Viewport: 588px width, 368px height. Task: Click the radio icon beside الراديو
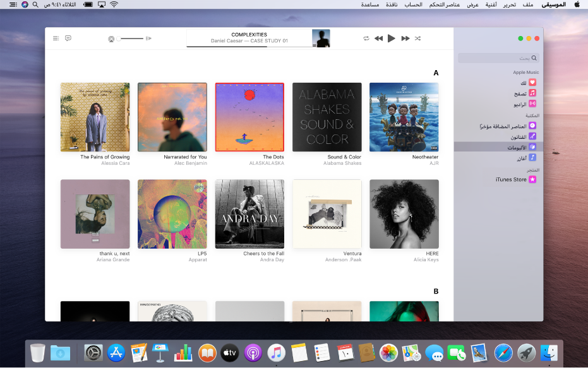pyautogui.click(x=533, y=104)
